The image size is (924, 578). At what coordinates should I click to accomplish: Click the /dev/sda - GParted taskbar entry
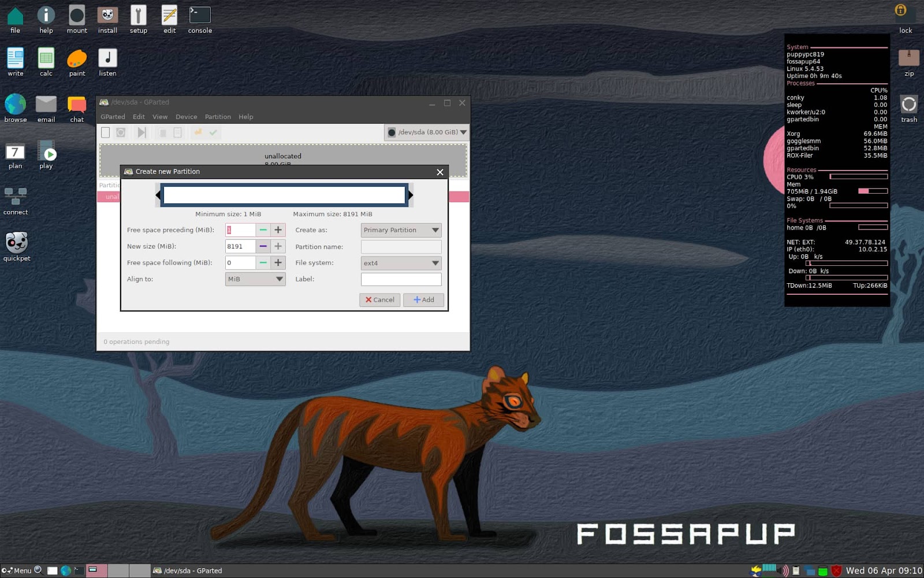(188, 570)
